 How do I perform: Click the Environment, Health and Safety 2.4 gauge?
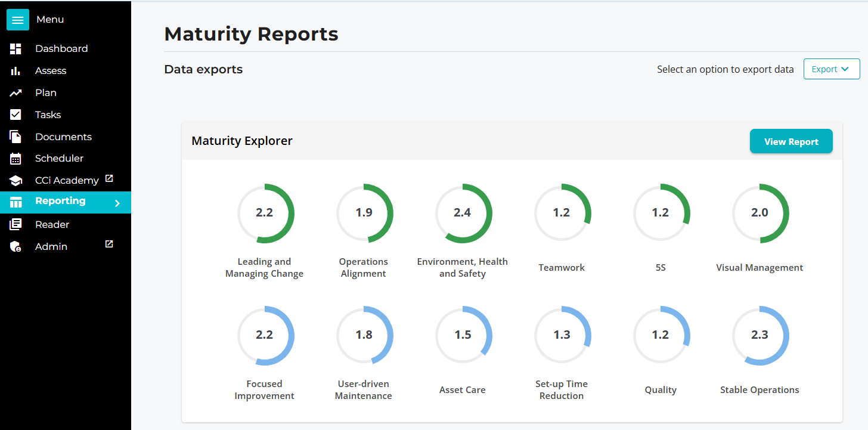(463, 213)
